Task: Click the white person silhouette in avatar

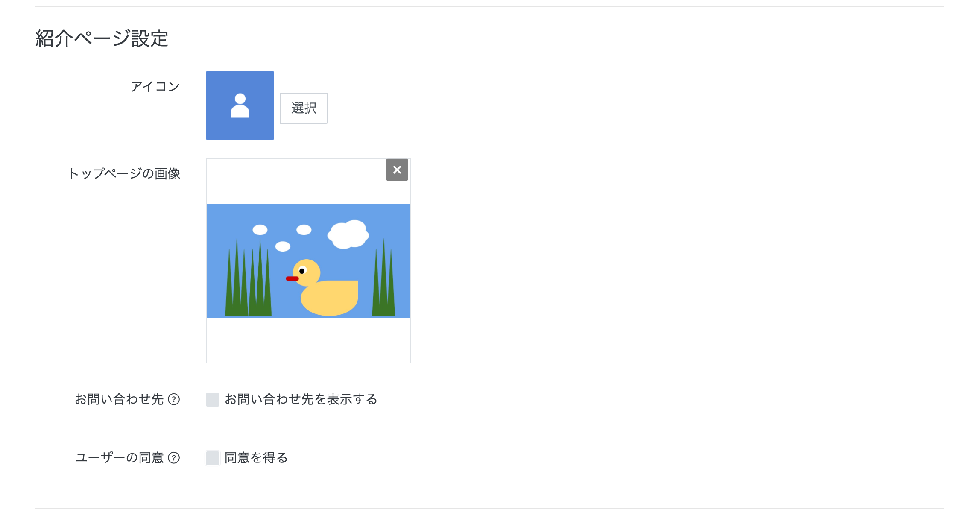Action: [x=240, y=105]
